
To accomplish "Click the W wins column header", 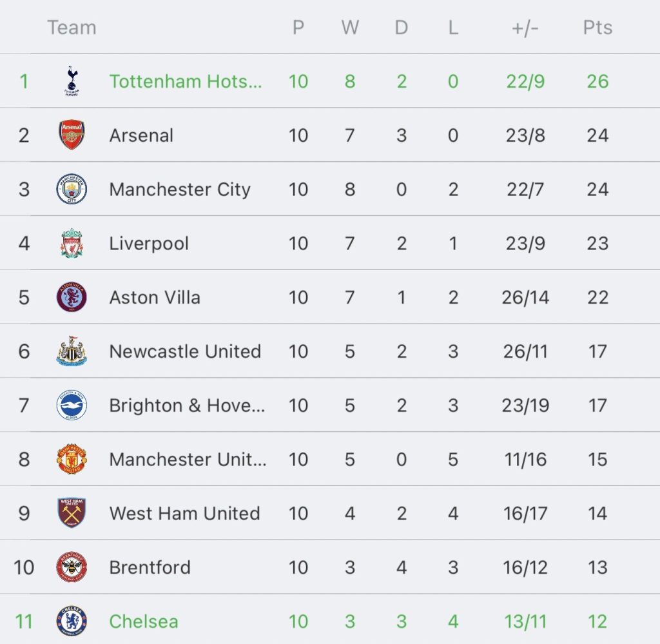I will [x=350, y=28].
